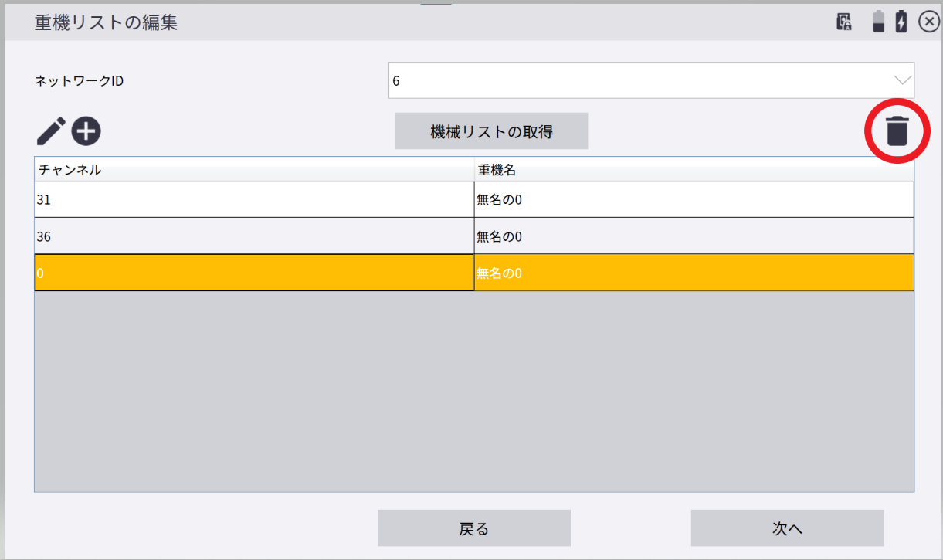Select 無名の0 name in channel 31 row
This screenshot has width=943, height=560.
coord(694,199)
